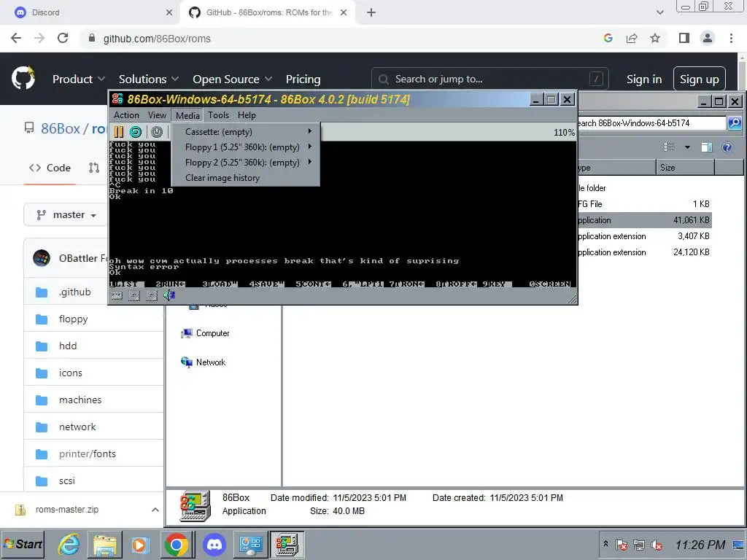Click the 86Box title bar app icon
The height and width of the screenshot is (560, 747).
117,99
